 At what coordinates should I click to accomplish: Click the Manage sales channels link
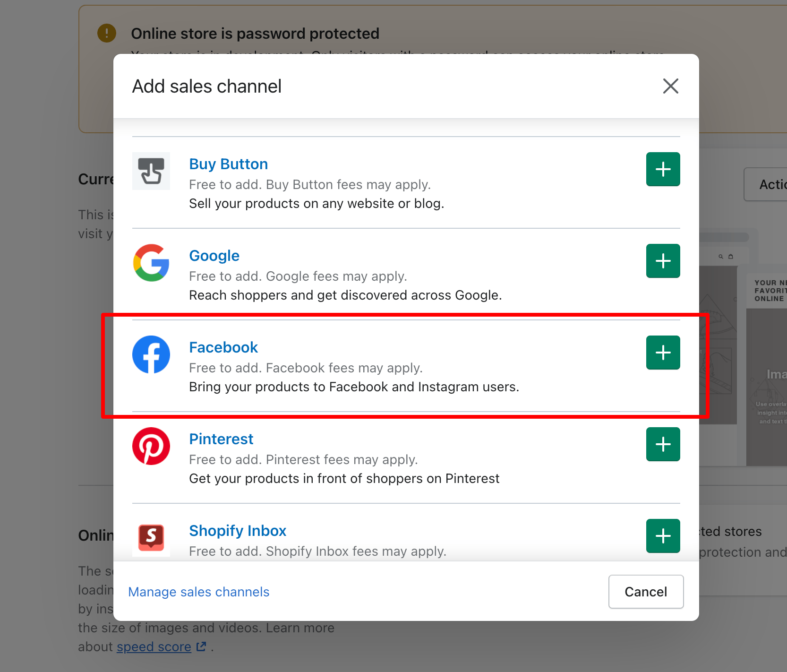click(198, 592)
